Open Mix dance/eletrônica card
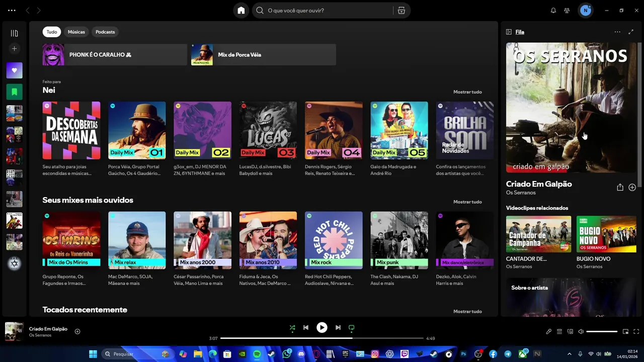The height and width of the screenshot is (362, 644). (465, 248)
